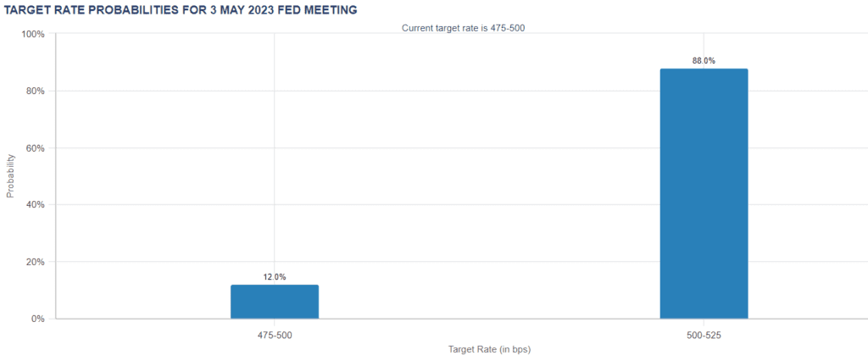Click the 475-500 x-axis category label
The width and height of the screenshot is (868, 361).
pyautogui.click(x=275, y=336)
